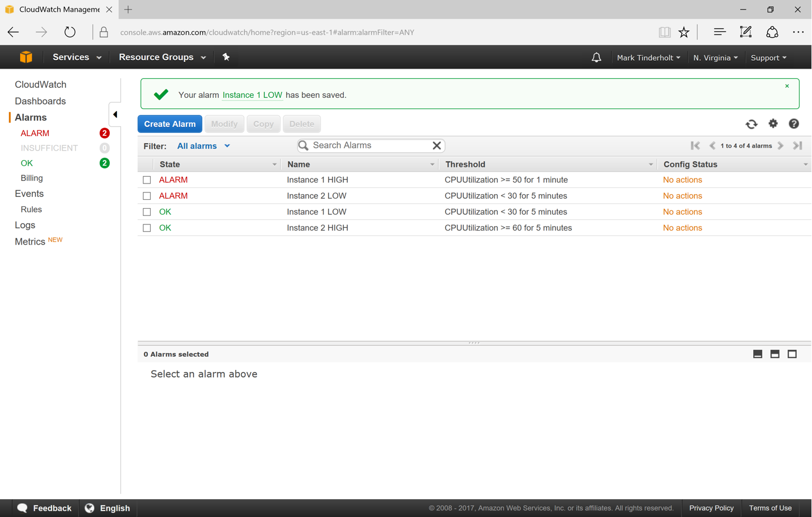Collapse the left navigation sidebar

[115, 115]
